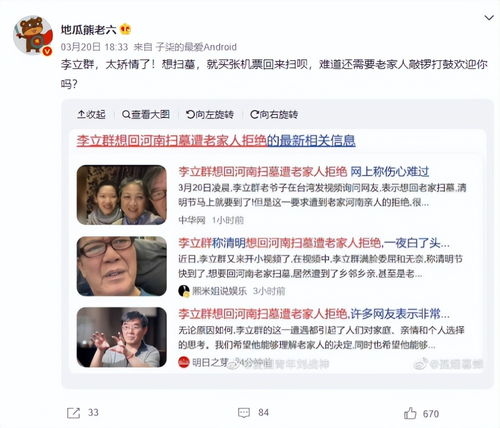Click thumbnail of three people selfie
Viewport: 500px width, 428px height.
122,195
